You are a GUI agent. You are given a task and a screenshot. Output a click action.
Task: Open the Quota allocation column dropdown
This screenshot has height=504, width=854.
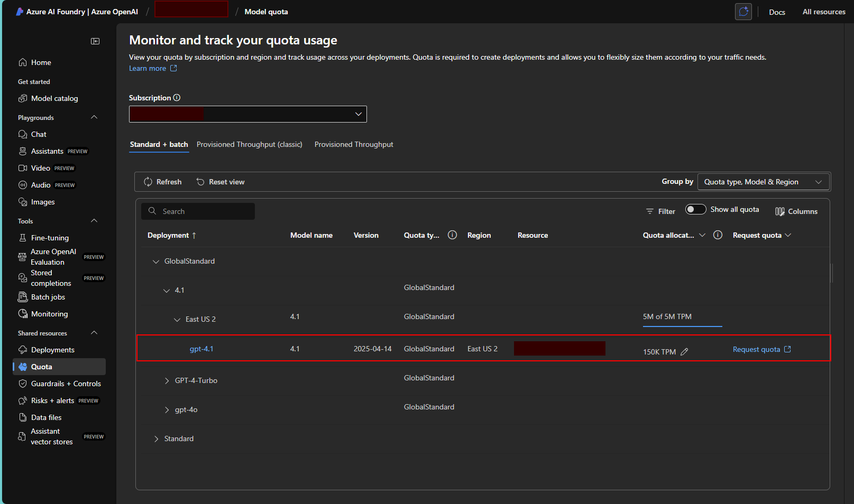[702, 235]
